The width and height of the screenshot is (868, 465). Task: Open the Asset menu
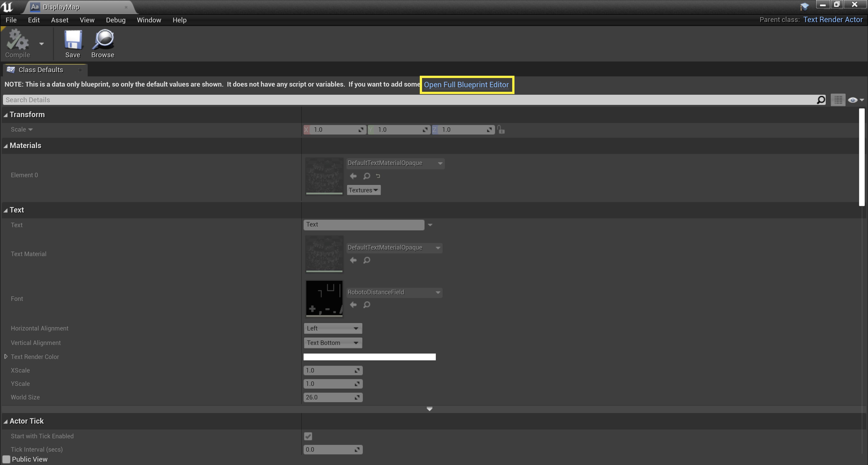click(60, 20)
